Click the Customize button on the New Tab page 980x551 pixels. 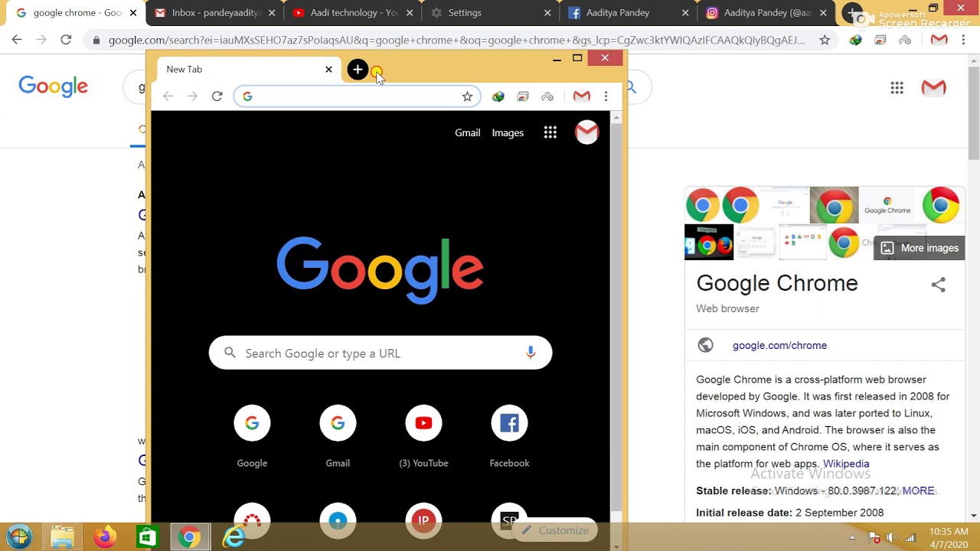pyautogui.click(x=554, y=530)
